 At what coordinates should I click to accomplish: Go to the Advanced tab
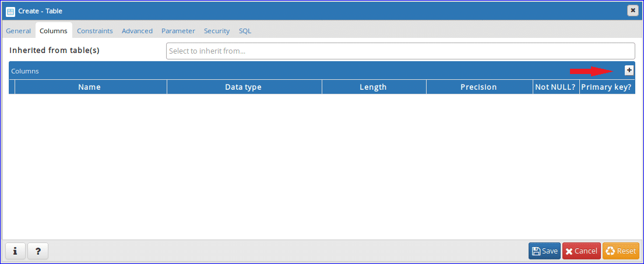pyautogui.click(x=137, y=31)
